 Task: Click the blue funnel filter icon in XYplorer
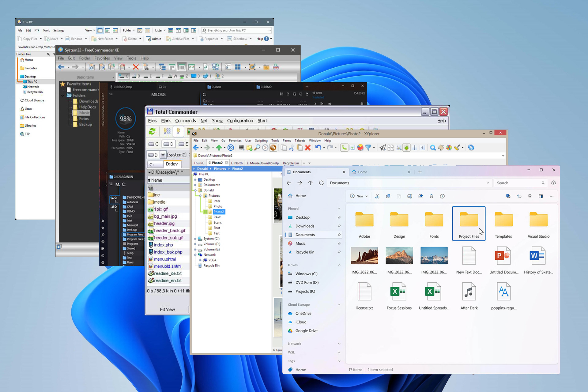368,148
